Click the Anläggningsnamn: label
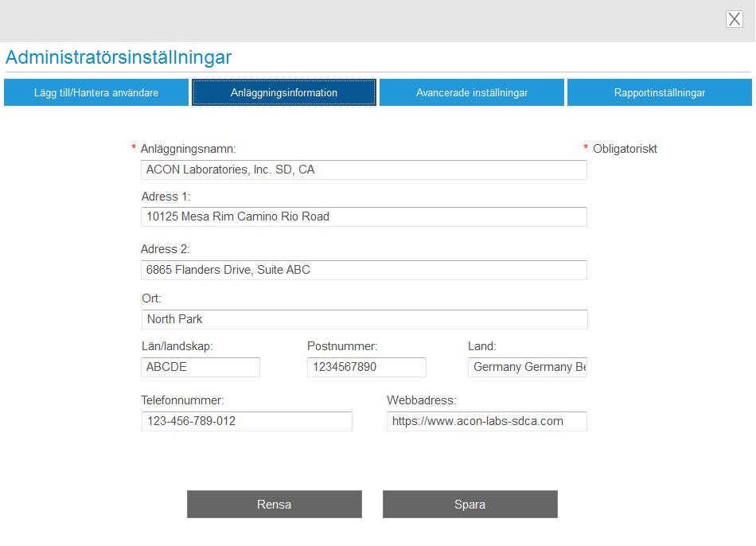This screenshot has width=756, height=546. coord(188,149)
